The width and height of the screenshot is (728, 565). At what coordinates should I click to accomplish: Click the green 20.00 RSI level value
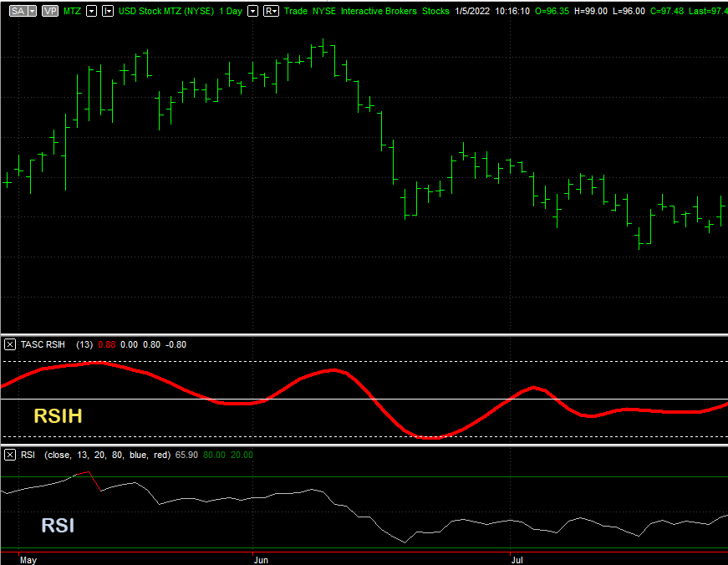pyautogui.click(x=242, y=455)
